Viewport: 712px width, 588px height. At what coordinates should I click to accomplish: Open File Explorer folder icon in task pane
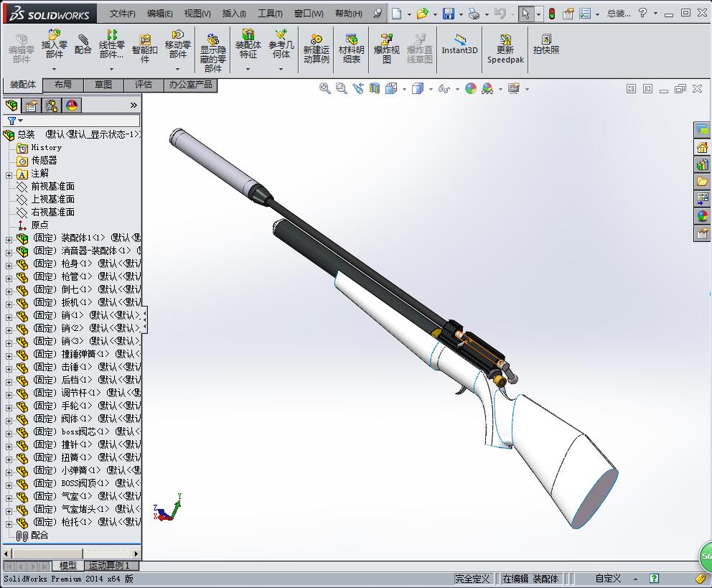[x=702, y=182]
